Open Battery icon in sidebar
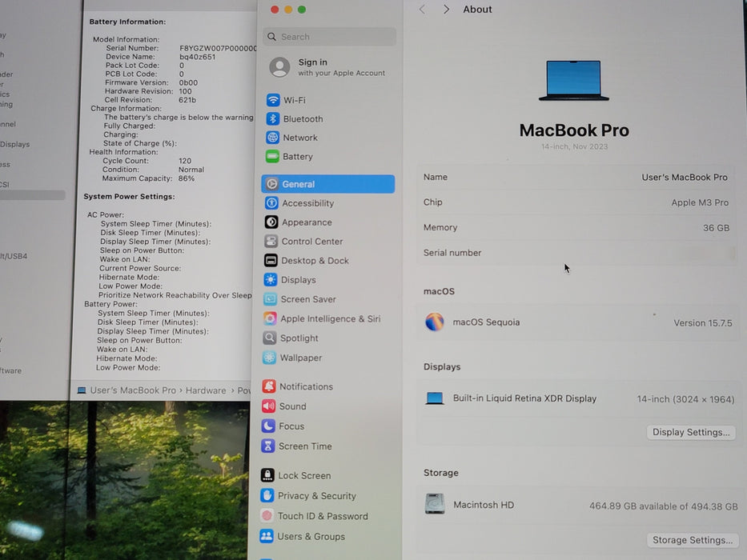Viewport: 747px width, 560px height. (272, 156)
